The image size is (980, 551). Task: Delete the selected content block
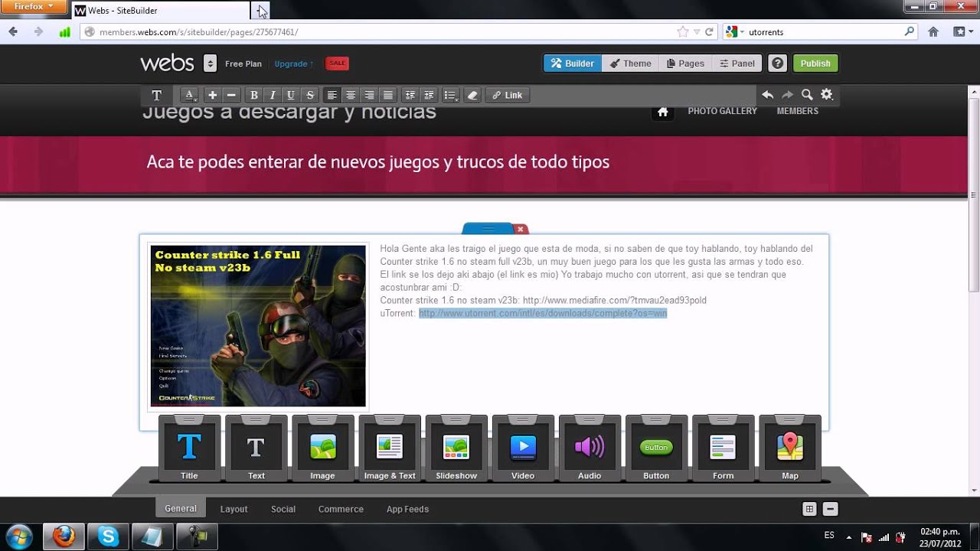pos(521,229)
